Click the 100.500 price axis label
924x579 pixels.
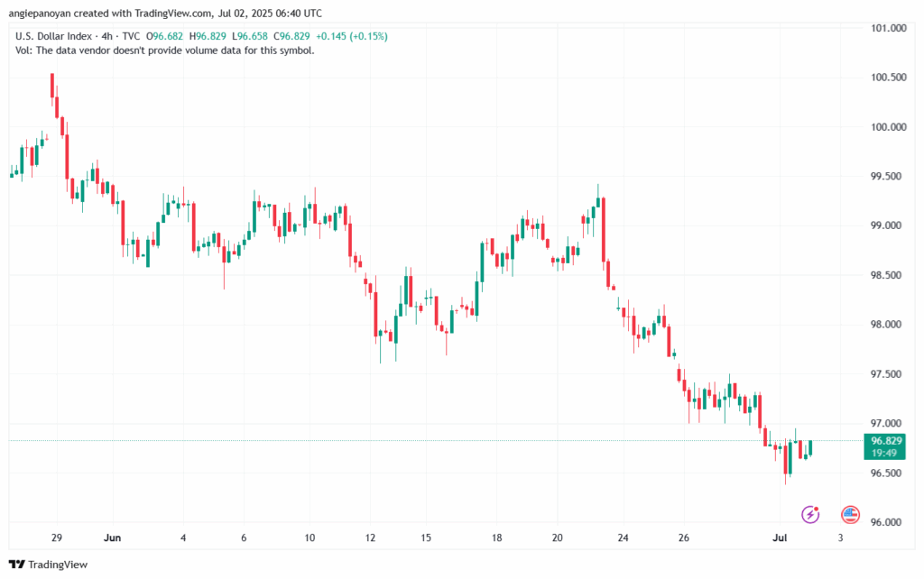[889, 78]
